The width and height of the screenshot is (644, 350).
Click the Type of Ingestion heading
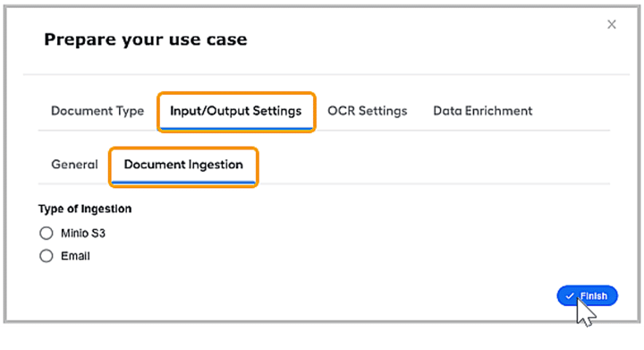coord(85,209)
